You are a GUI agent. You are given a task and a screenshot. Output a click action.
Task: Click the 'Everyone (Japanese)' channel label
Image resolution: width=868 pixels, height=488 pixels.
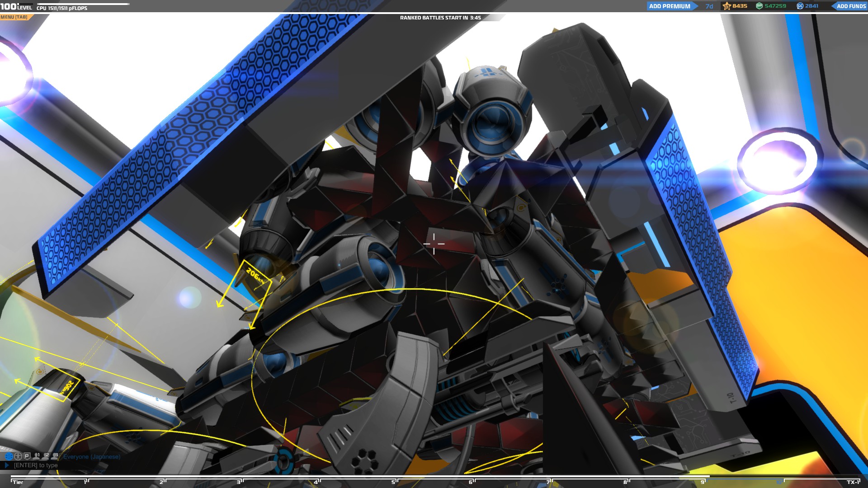(x=92, y=457)
